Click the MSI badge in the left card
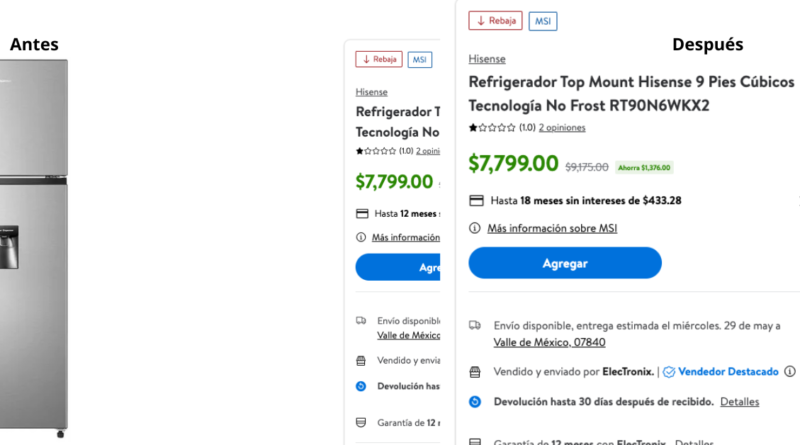The height and width of the screenshot is (445, 800). 419,60
